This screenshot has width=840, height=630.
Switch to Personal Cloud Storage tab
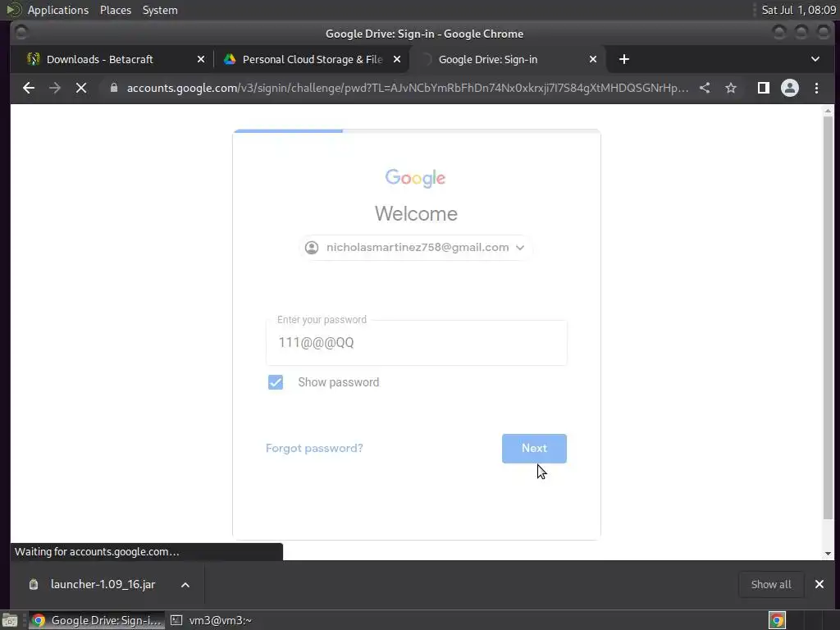point(313,59)
